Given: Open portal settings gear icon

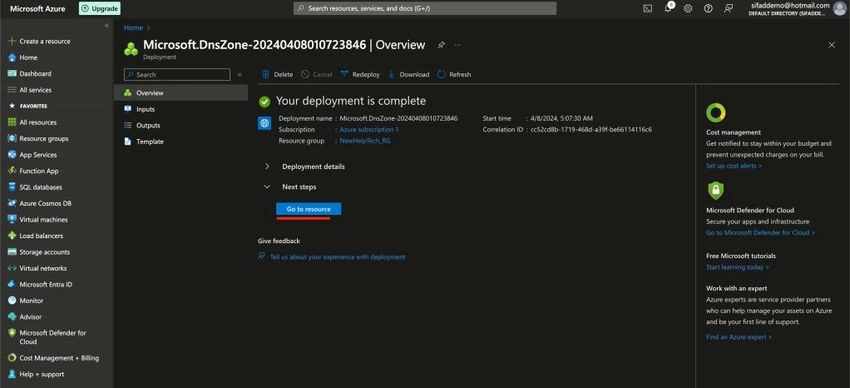Looking at the screenshot, I should [688, 9].
